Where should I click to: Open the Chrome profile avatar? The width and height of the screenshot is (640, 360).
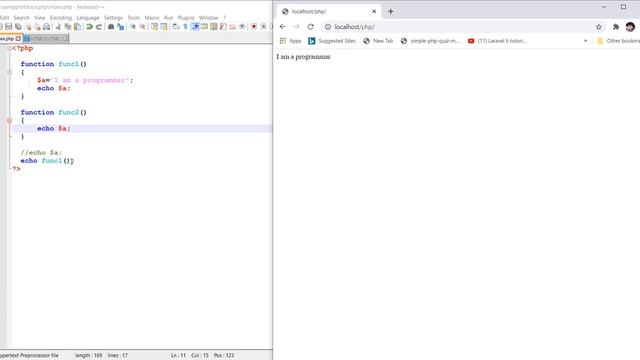tap(630, 27)
